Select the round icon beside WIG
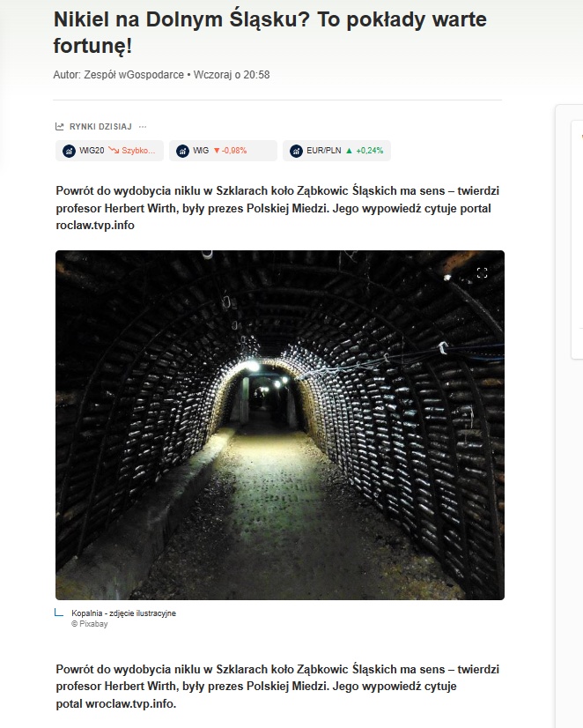The height and width of the screenshot is (728, 583). [183, 151]
